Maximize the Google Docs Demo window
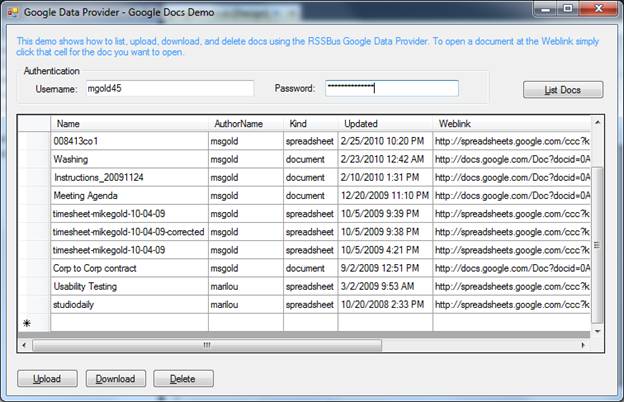 (568, 9)
